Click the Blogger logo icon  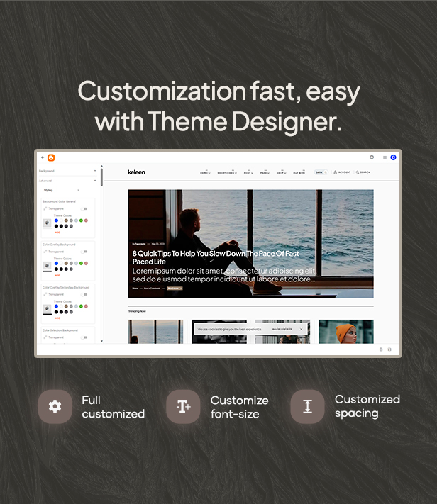[51, 157]
